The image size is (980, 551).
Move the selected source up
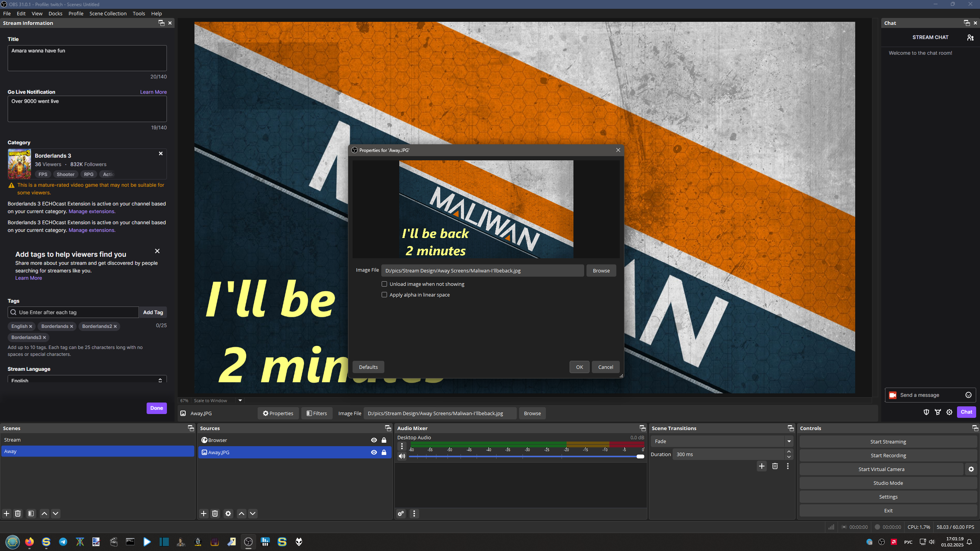pyautogui.click(x=242, y=514)
